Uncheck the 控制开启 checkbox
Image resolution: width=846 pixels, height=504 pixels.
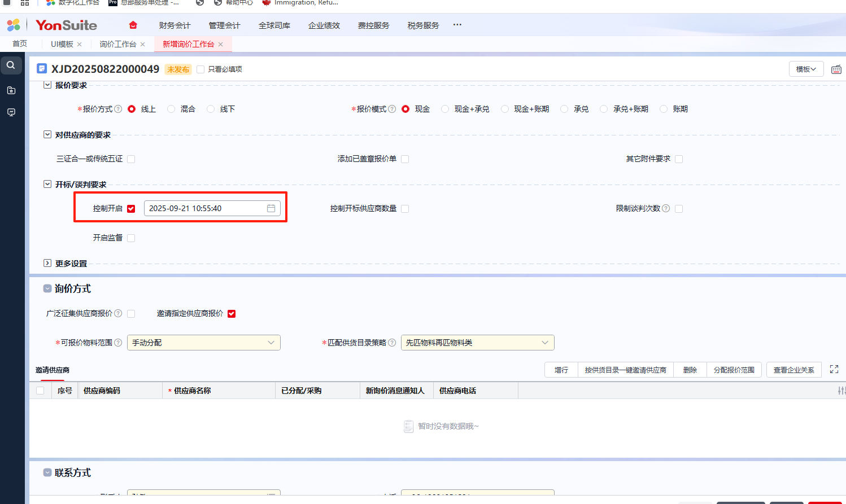pyautogui.click(x=131, y=209)
